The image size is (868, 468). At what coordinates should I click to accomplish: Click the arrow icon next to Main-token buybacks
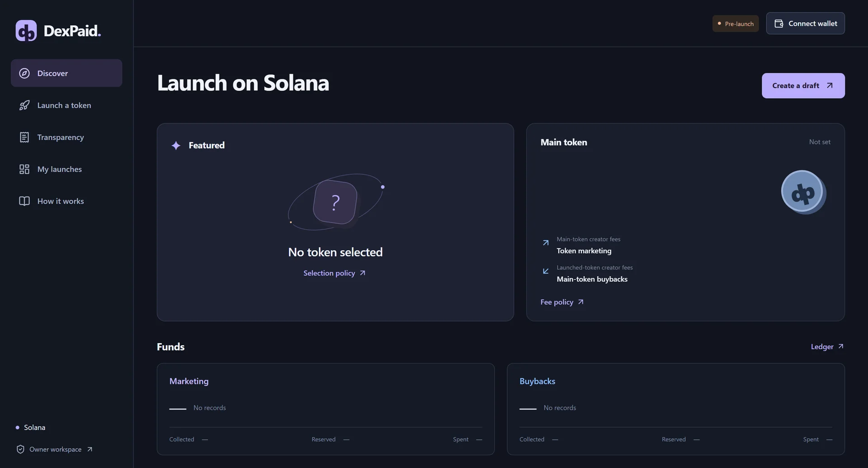click(546, 271)
